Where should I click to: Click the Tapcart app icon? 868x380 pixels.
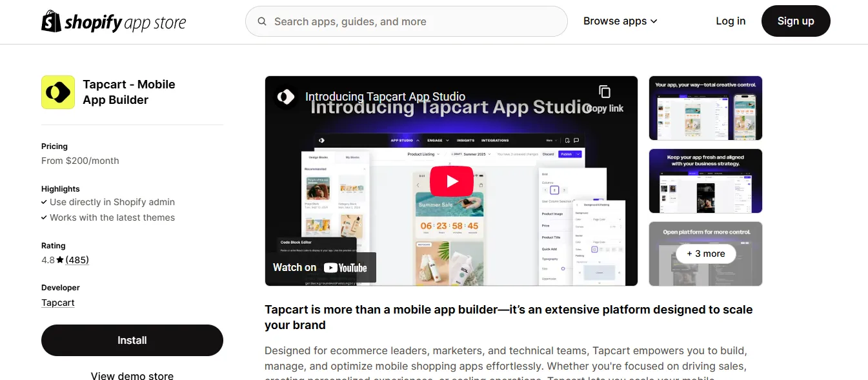58,92
